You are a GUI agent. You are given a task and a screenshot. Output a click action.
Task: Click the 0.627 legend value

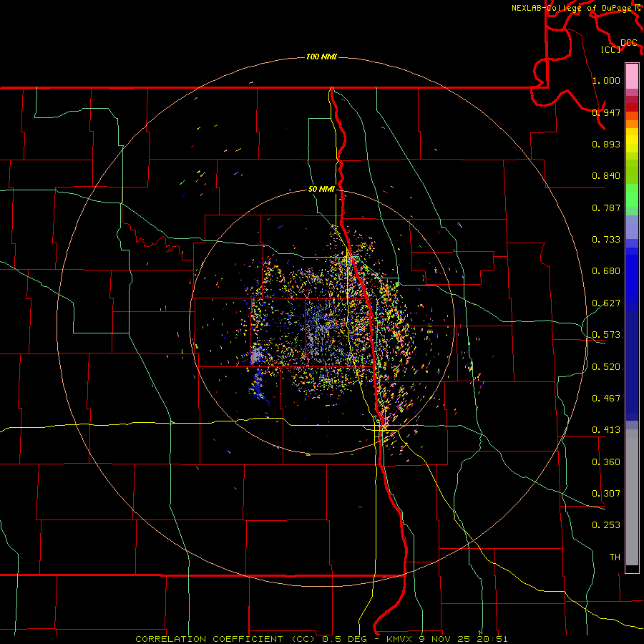pos(606,303)
